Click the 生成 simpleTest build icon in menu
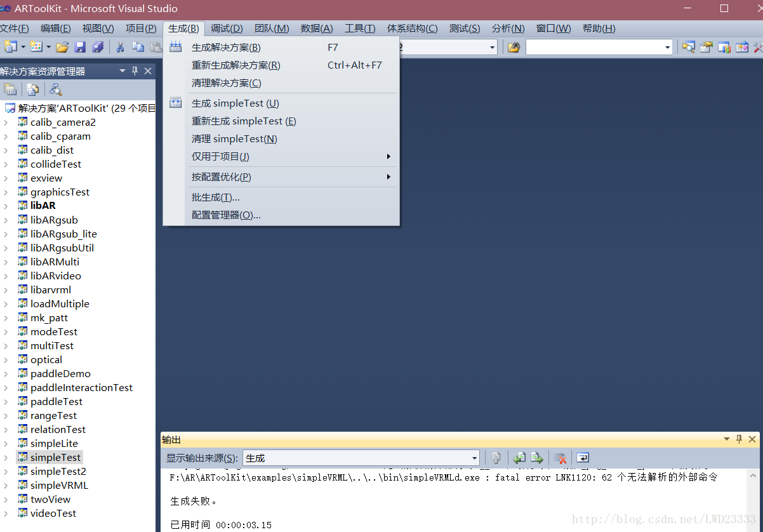Image resolution: width=763 pixels, height=532 pixels. point(176,103)
